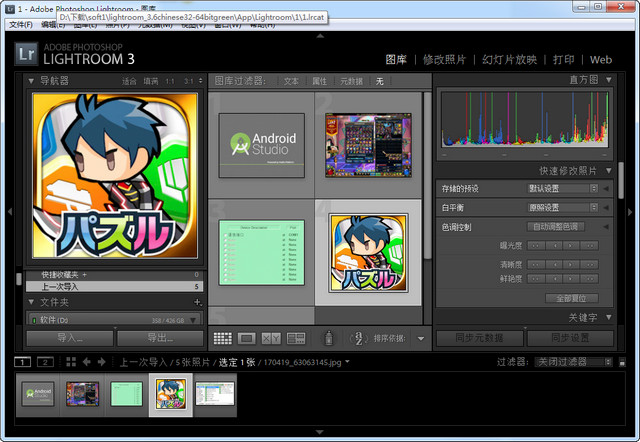Image resolution: width=640 pixels, height=442 pixels.
Task: Set navigator zoom to 3:1
Action: click(x=189, y=81)
